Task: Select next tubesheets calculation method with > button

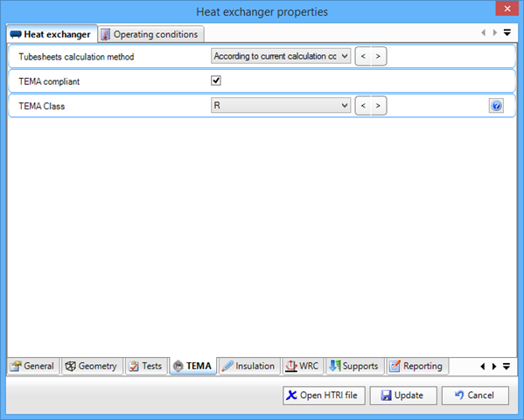Action: 378,56
